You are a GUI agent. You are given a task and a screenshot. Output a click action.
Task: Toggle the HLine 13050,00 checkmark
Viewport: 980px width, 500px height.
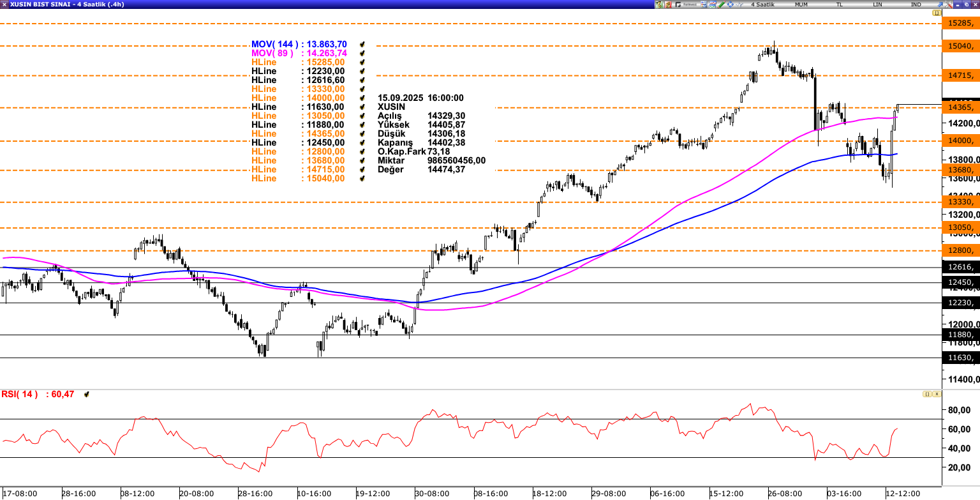click(x=362, y=116)
